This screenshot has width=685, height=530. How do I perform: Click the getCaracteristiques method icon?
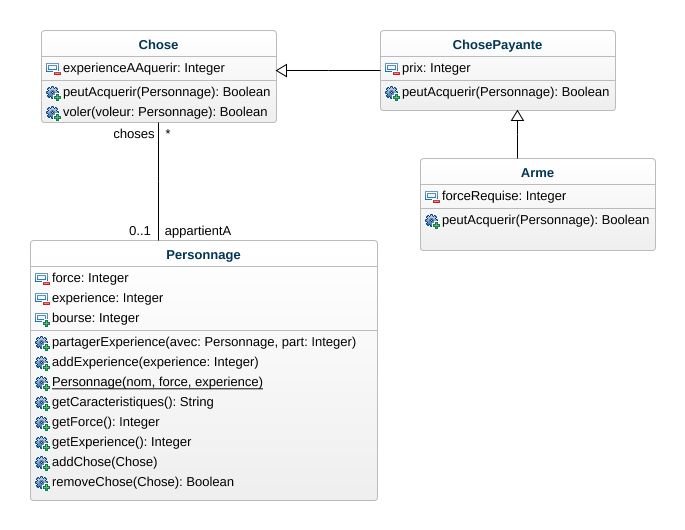click(42, 402)
